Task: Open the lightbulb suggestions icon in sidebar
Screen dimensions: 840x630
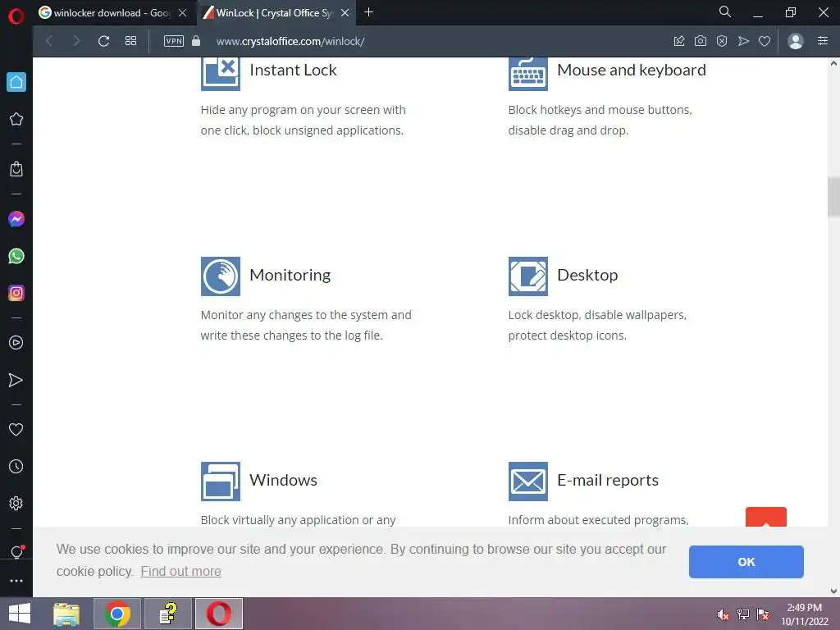Action: [x=16, y=552]
